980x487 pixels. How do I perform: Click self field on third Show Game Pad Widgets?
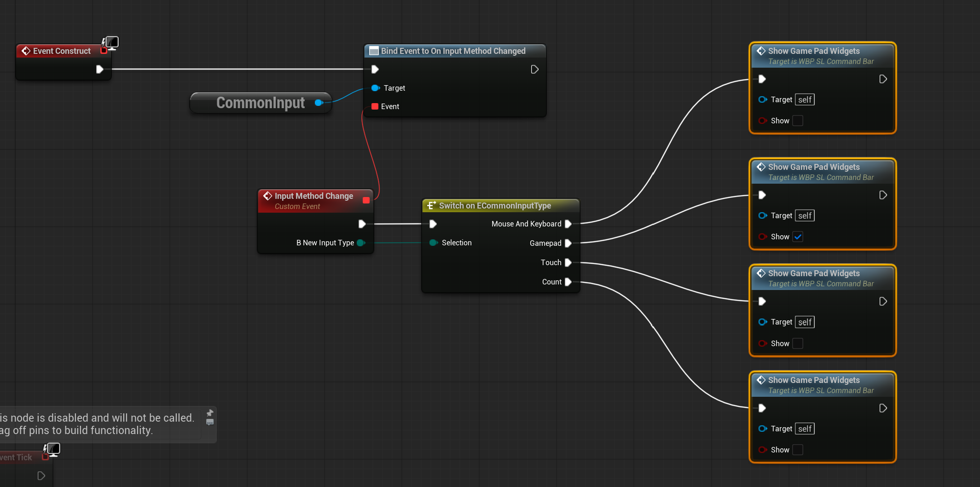coord(805,322)
